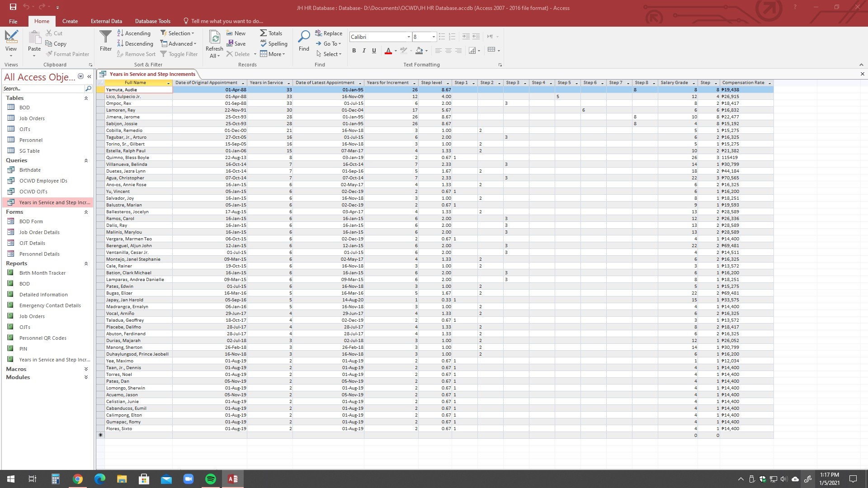Image resolution: width=868 pixels, height=488 pixels.
Task: Toggle Italic text formatting
Action: (364, 51)
